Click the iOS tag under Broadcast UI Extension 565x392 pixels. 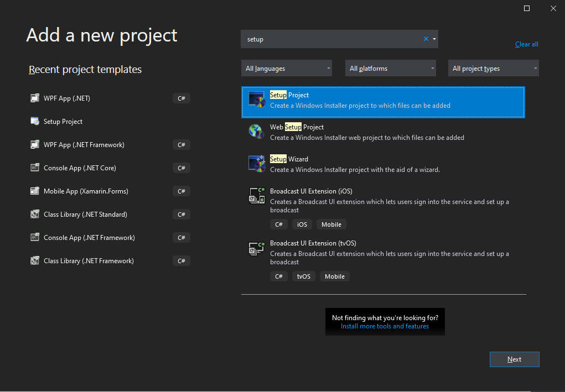(302, 224)
